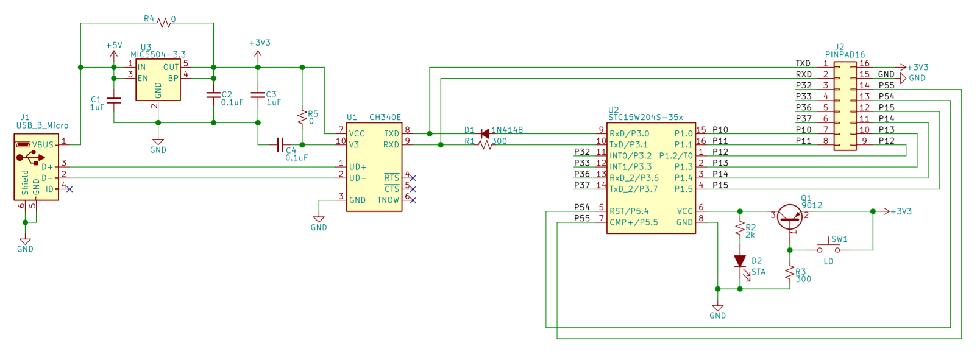Click the PINPAD16 value label

(x=845, y=55)
